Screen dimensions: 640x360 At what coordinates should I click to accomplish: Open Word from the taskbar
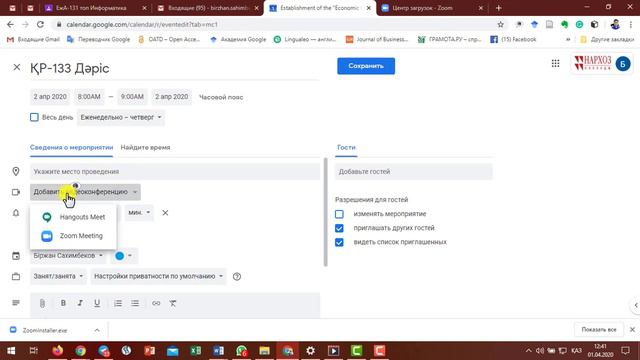218,351
